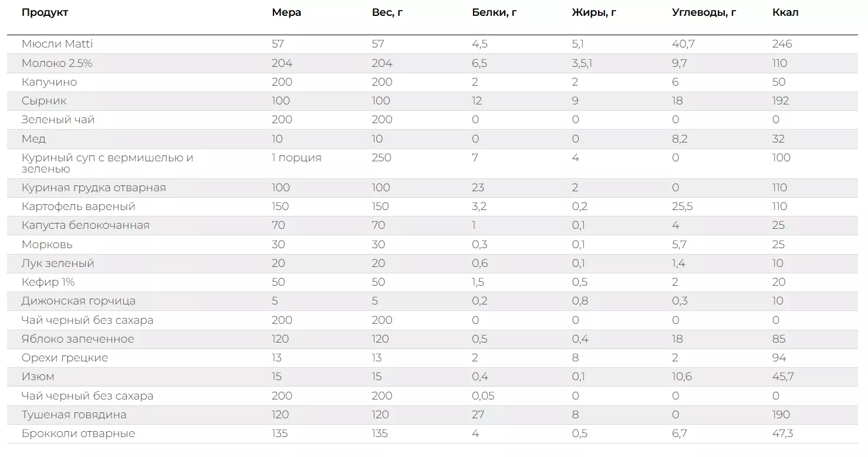Screen dimensions: 868x457
Task: Select the "Жиры, г" column header
Action: coord(594,13)
